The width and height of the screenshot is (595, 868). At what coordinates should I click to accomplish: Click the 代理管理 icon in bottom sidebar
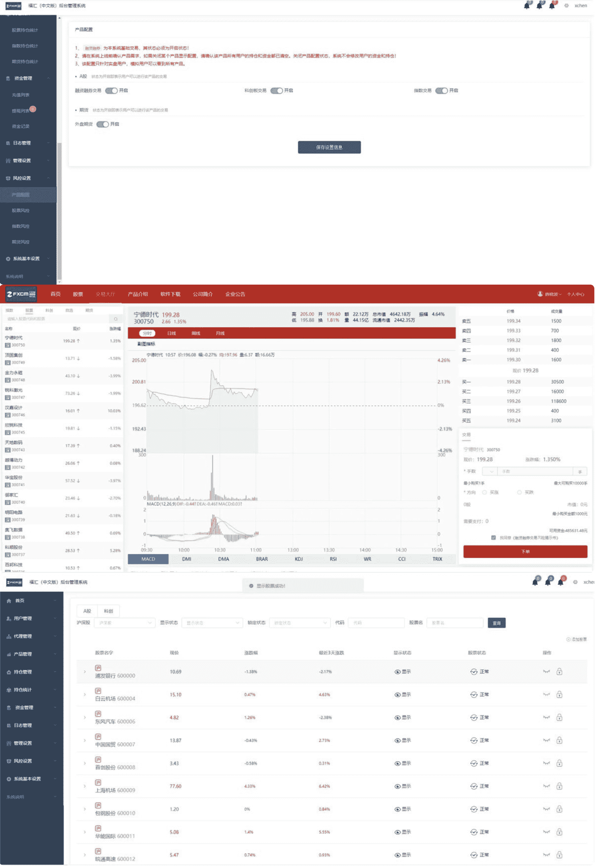coord(9,637)
